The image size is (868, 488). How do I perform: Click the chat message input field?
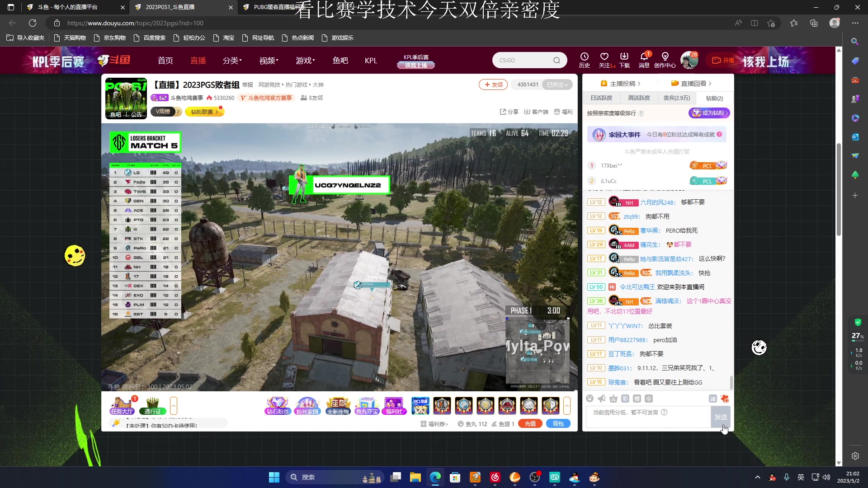click(648, 417)
